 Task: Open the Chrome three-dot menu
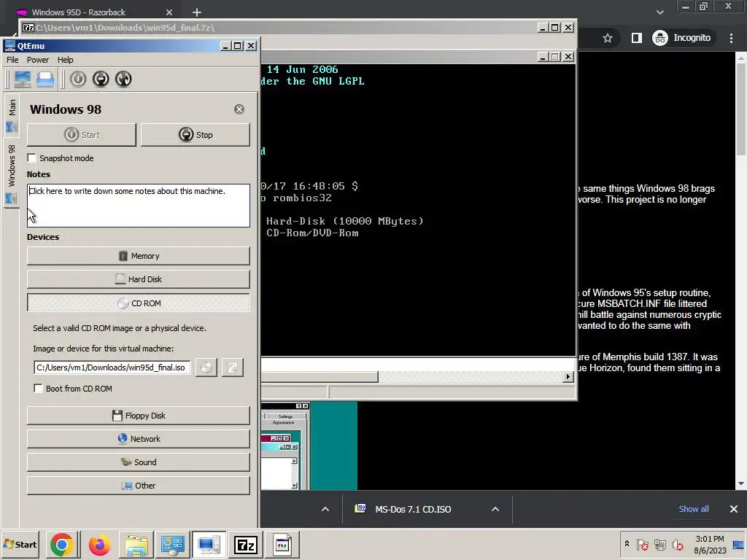[731, 38]
